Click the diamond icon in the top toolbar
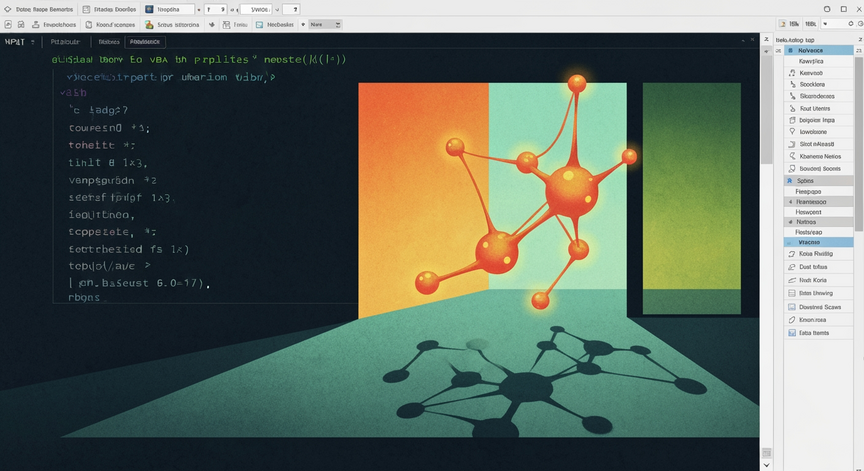This screenshot has height=471, width=864. point(8,9)
